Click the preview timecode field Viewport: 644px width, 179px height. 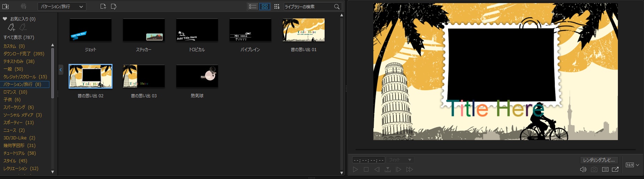[368, 160]
